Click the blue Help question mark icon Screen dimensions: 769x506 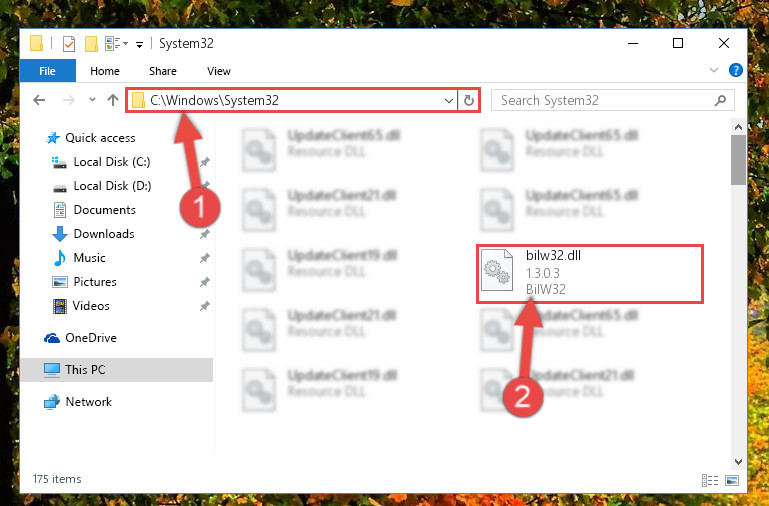pos(736,70)
